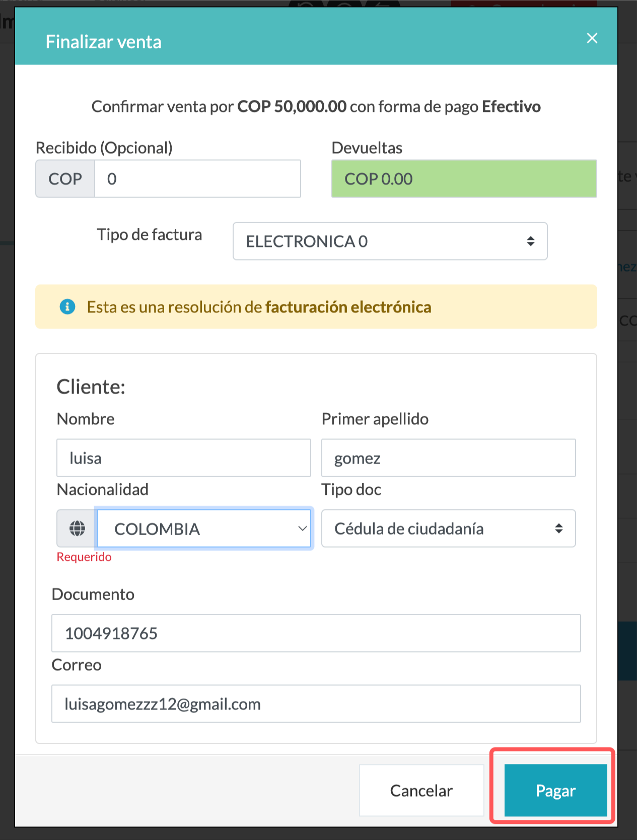
Task: Focus the Recibido amount input field
Action: coord(197,179)
